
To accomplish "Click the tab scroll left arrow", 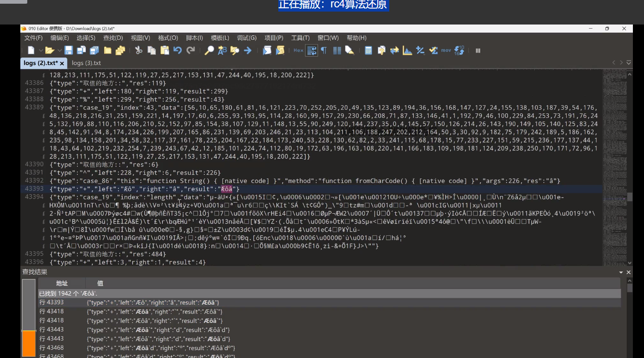I will point(614,62).
